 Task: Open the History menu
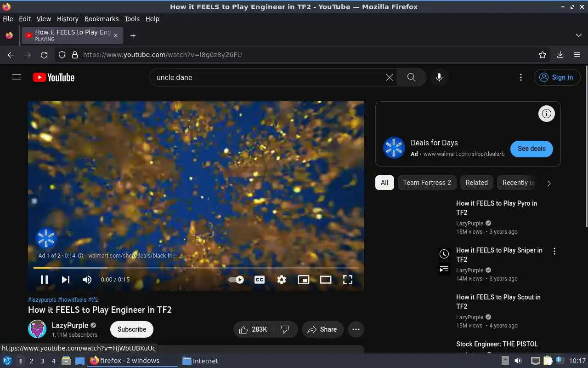tap(68, 19)
